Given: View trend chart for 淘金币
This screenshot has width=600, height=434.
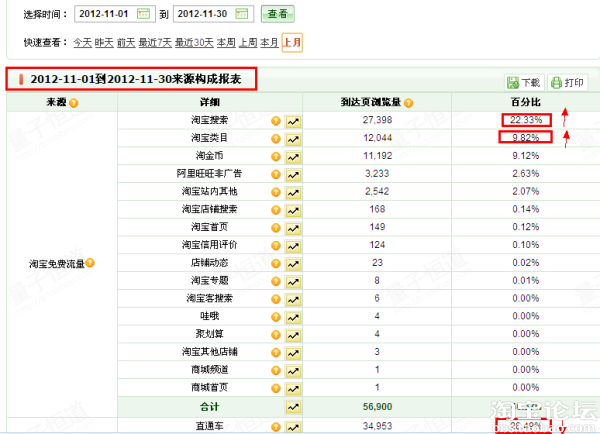Looking at the screenshot, I should tap(293, 157).
